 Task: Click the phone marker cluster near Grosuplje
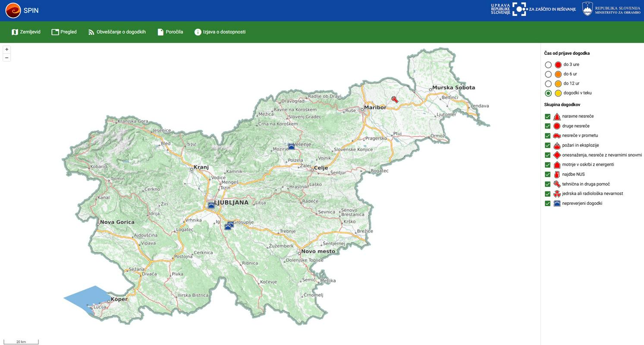pos(229,226)
